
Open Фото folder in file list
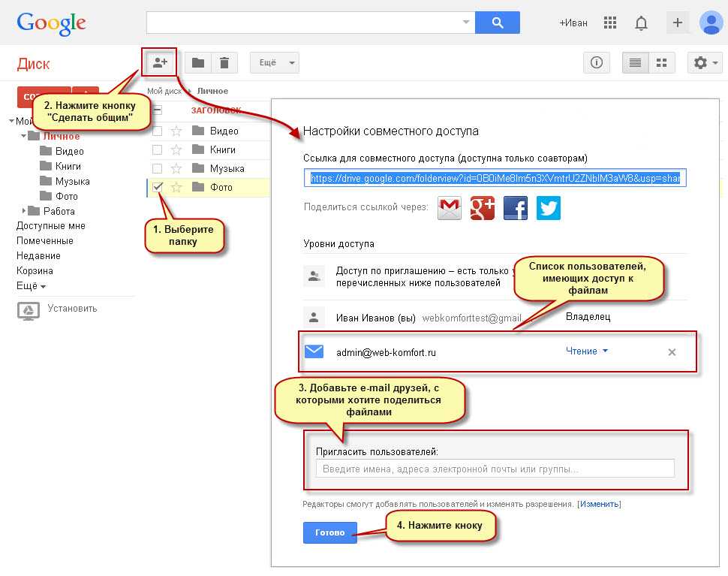pos(221,187)
